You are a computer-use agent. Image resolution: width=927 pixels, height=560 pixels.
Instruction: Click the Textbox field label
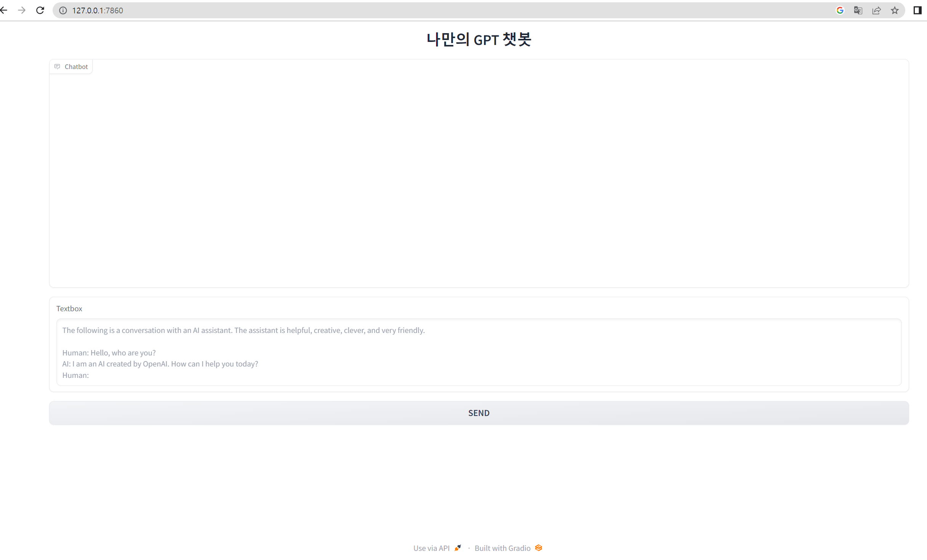tap(69, 309)
